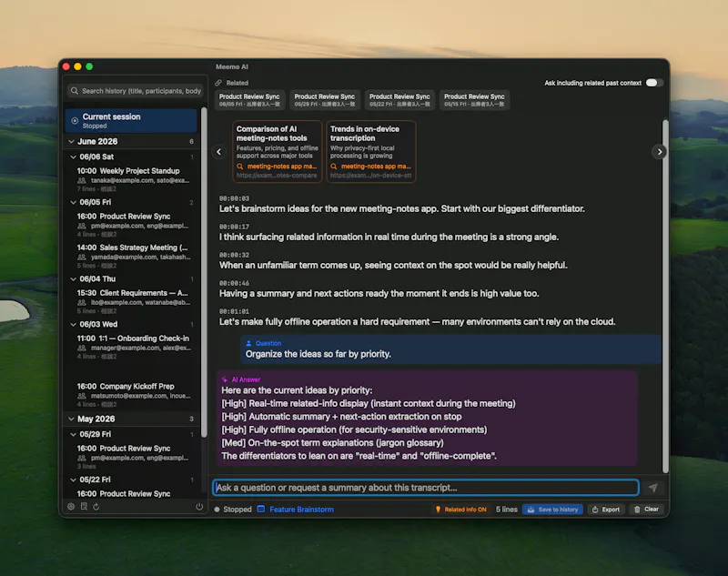Click the Export button
Screen dimensions: 728x576
(x=606, y=510)
